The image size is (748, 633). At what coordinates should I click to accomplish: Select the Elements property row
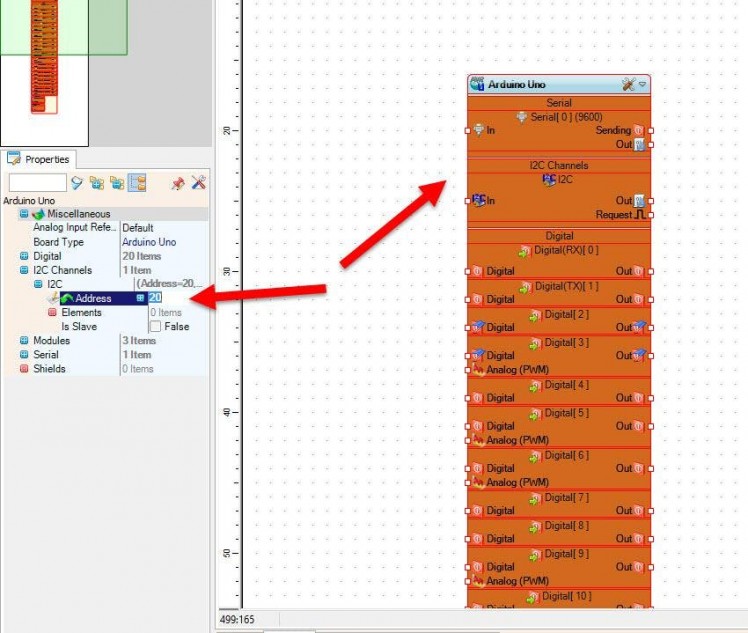(106, 312)
